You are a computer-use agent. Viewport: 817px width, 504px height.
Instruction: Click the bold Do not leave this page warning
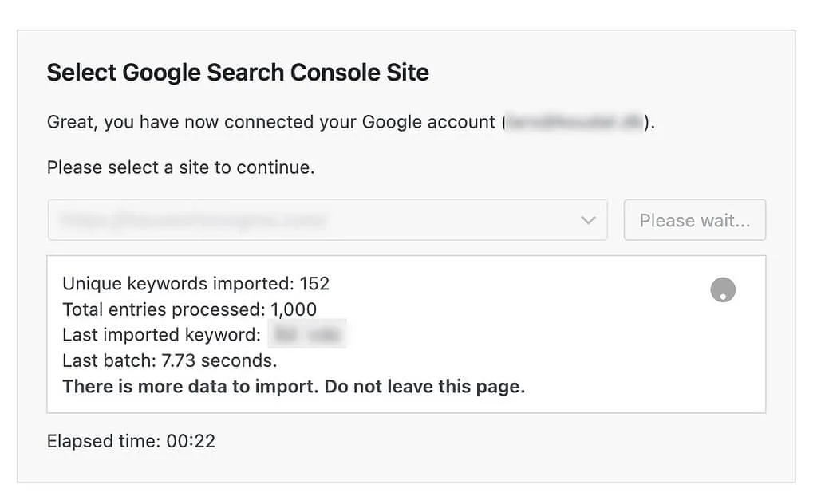424,386
